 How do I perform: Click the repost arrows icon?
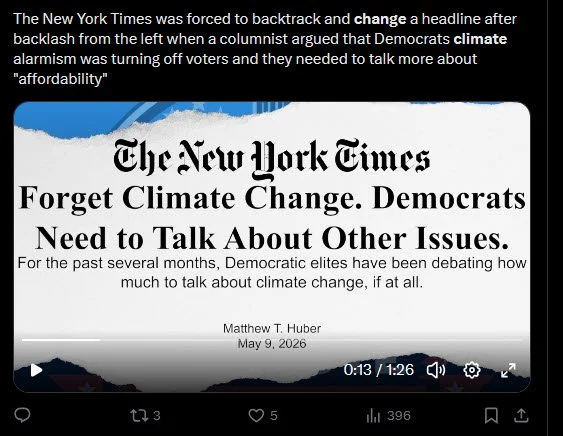(x=138, y=416)
